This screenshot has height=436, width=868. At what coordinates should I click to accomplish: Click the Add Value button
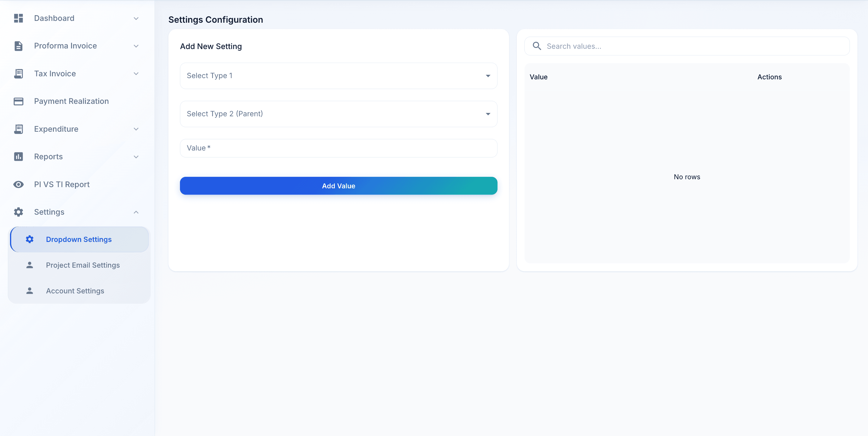[338, 186]
